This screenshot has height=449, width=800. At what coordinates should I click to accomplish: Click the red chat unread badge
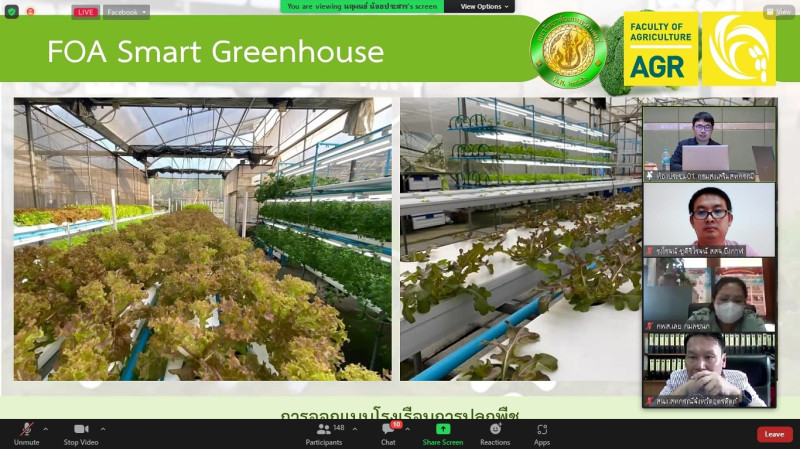click(x=396, y=425)
